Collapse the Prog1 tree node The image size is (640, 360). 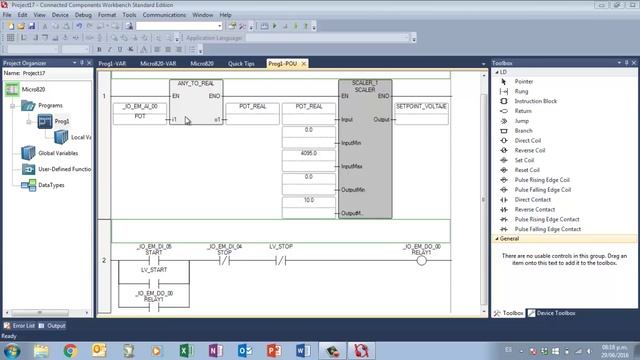coord(29,122)
